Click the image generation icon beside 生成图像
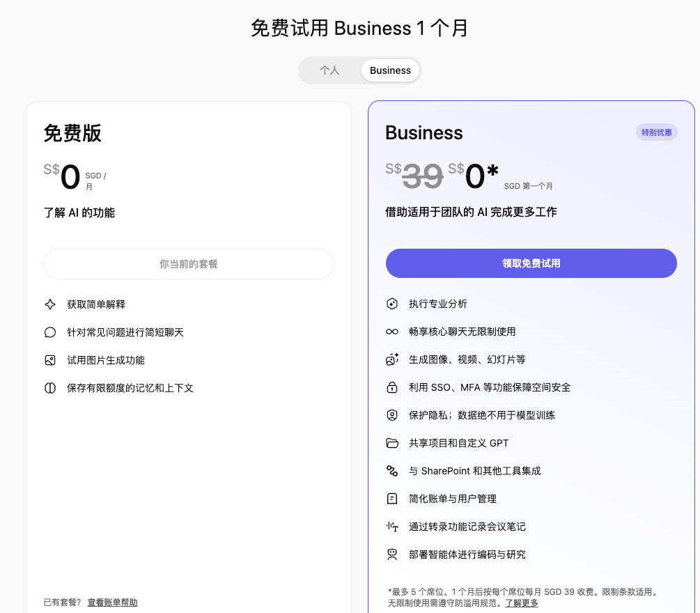The height and width of the screenshot is (613, 700). click(x=392, y=359)
